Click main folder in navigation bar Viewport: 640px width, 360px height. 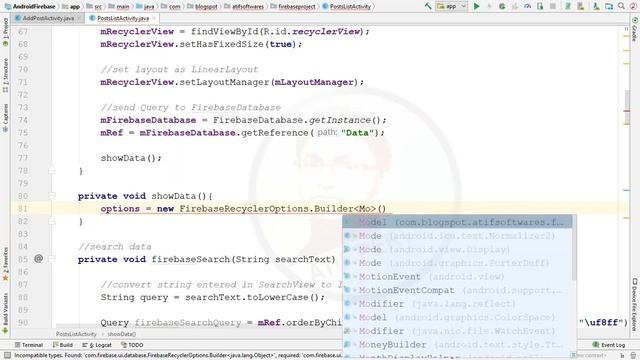tap(119, 7)
